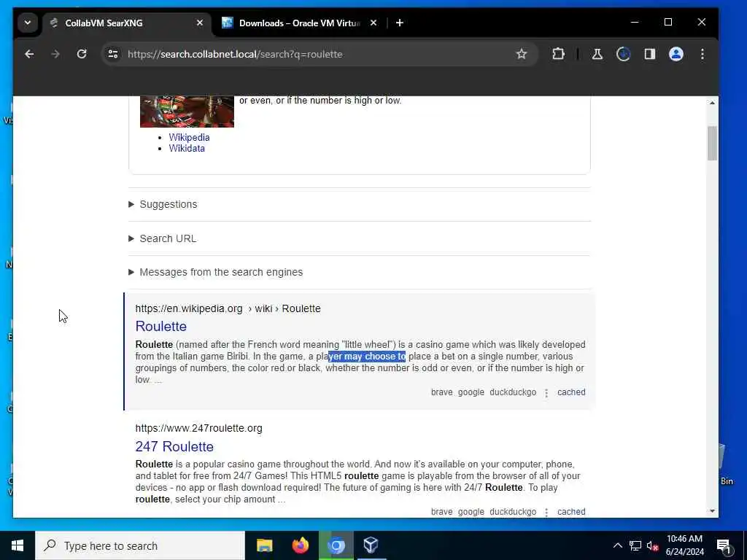
Task: Open the Roulette Wikipedia result title
Action: tap(161, 327)
